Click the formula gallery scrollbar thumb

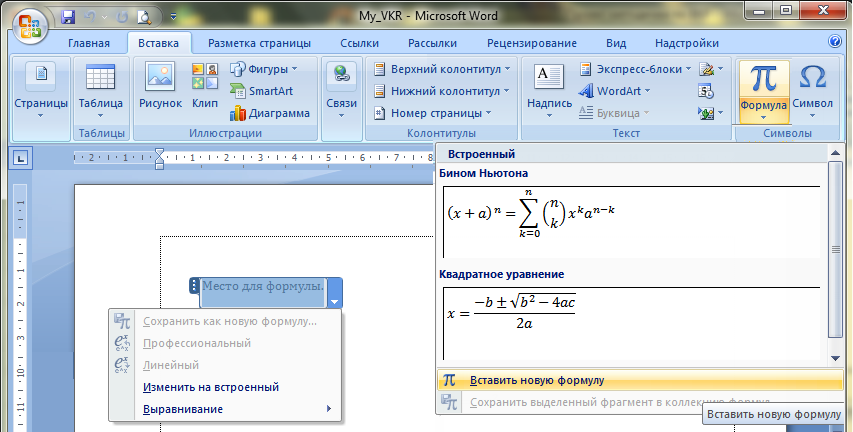coord(836,249)
